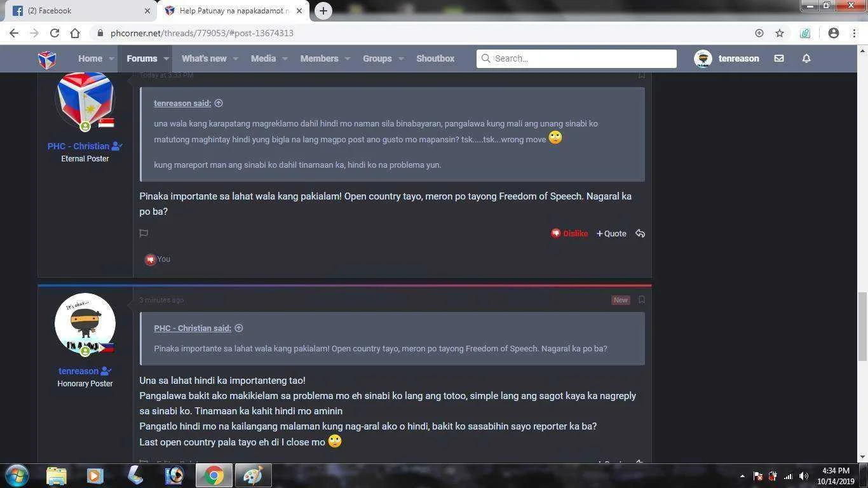Jump to the quoted PHC - Christian post arrow
The image size is (868, 488).
click(239, 328)
